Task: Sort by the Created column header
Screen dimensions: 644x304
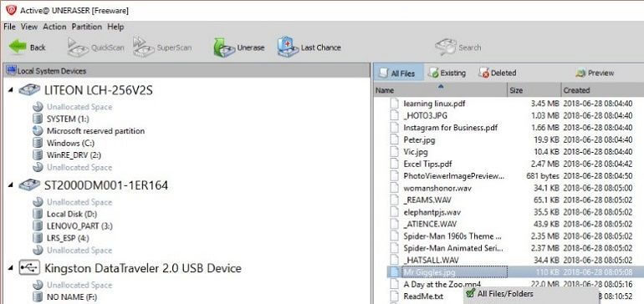Action: [602, 90]
